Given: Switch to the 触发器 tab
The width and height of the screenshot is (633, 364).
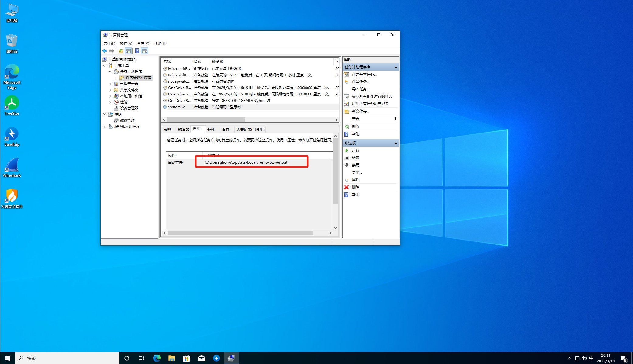Looking at the screenshot, I should click(183, 130).
